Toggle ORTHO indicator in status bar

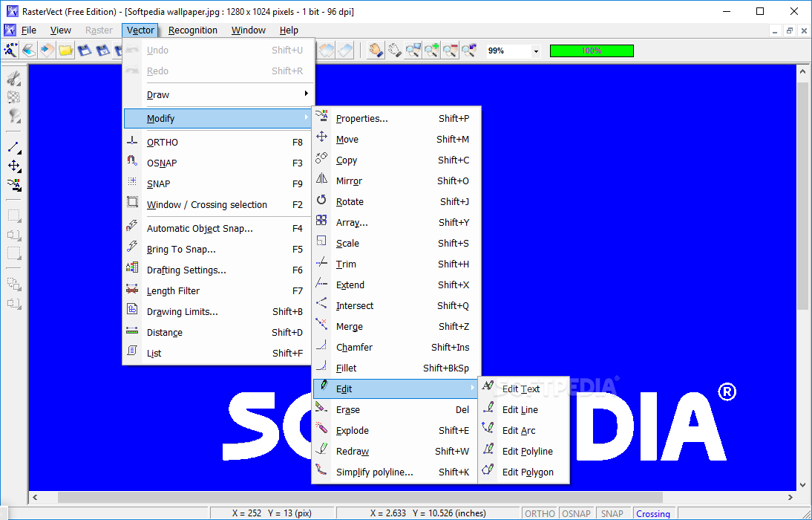(x=539, y=513)
